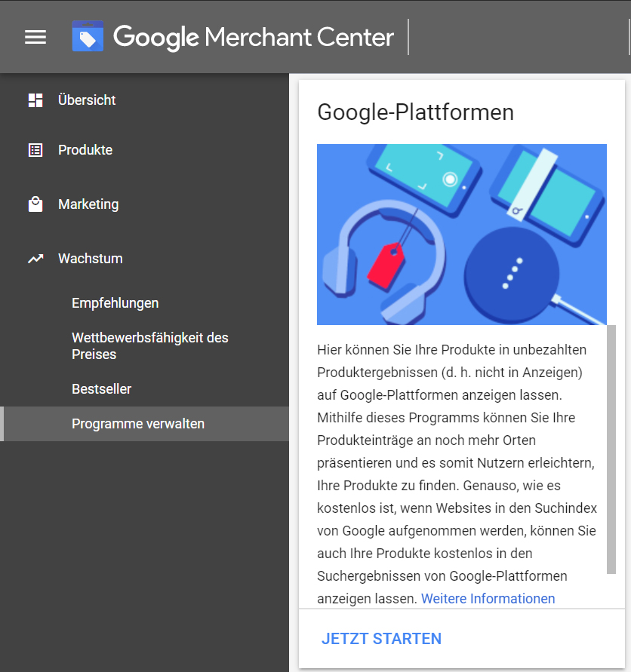Viewport: 631px width, 672px height.
Task: Select Programme verwalten in sidebar
Action: coord(138,424)
